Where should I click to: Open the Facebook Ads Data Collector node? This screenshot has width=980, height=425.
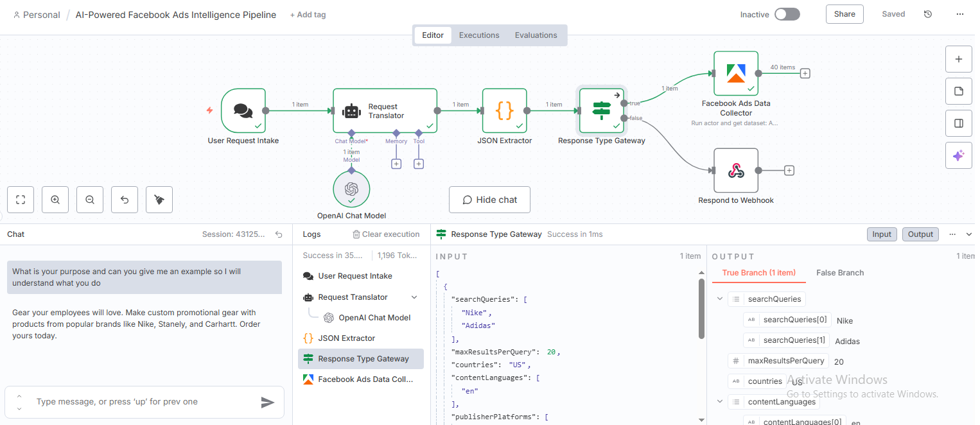(x=735, y=73)
